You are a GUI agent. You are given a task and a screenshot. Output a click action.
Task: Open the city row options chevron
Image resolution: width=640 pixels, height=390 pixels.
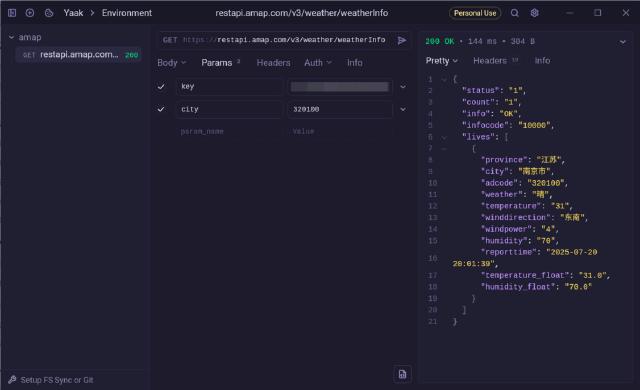pos(403,109)
